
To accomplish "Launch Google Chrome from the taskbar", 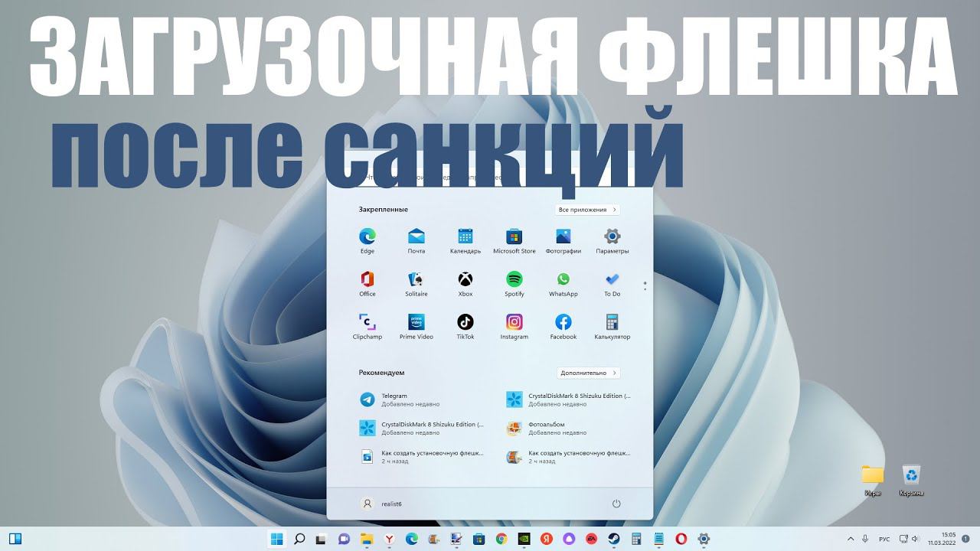I will [501, 539].
